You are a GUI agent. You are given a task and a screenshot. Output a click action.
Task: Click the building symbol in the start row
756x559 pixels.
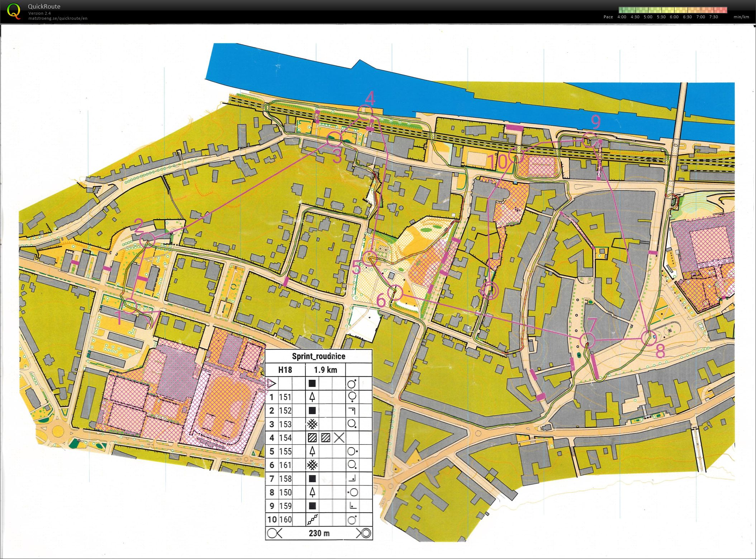pos(312,384)
